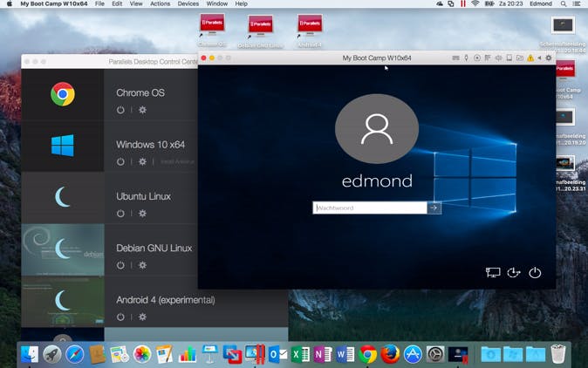
Task: Open the Apple menu
Action: pyautogui.click(x=10, y=3)
